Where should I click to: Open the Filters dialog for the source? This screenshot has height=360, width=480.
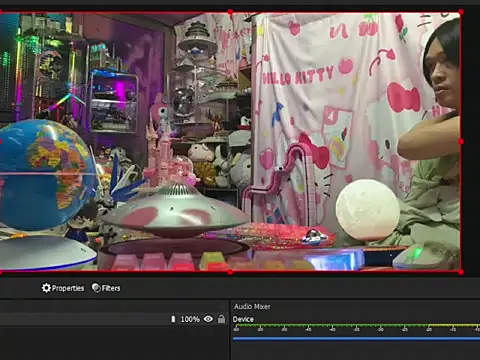[106, 288]
